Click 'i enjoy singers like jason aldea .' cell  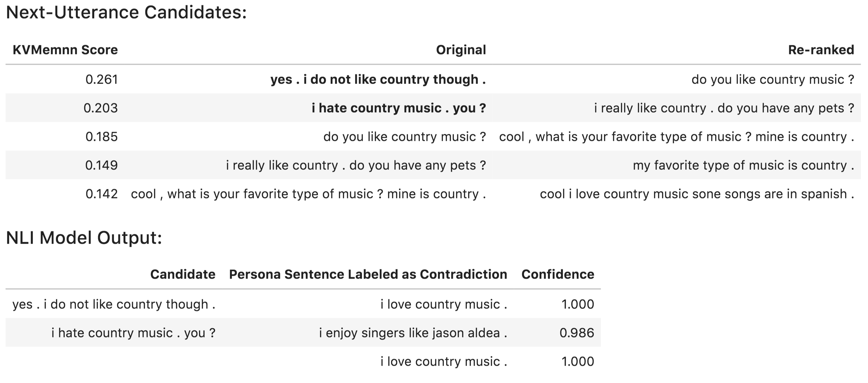coord(413,333)
